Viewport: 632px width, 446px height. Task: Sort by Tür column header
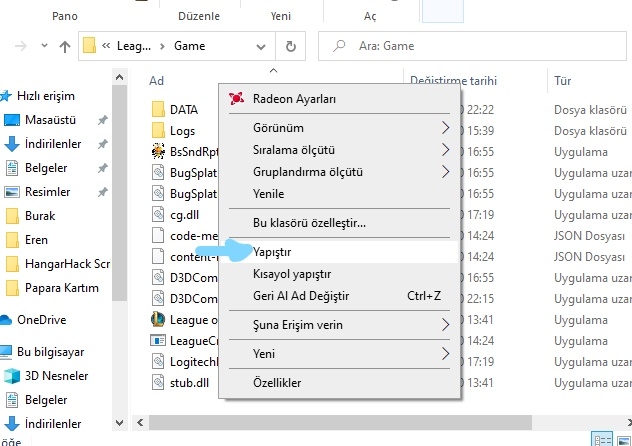tap(562, 81)
